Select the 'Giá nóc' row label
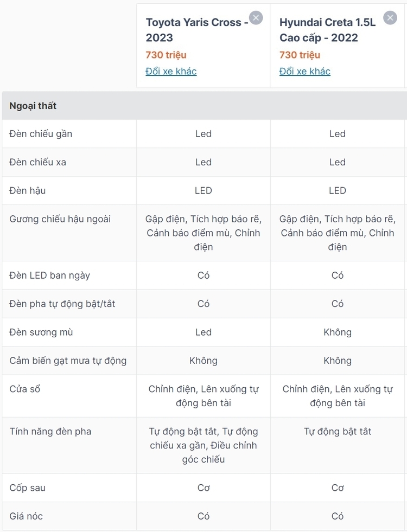 [x=26, y=516]
